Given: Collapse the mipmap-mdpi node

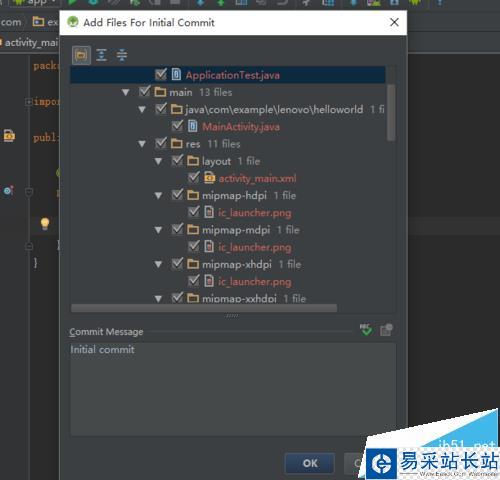Looking at the screenshot, I should (x=158, y=230).
